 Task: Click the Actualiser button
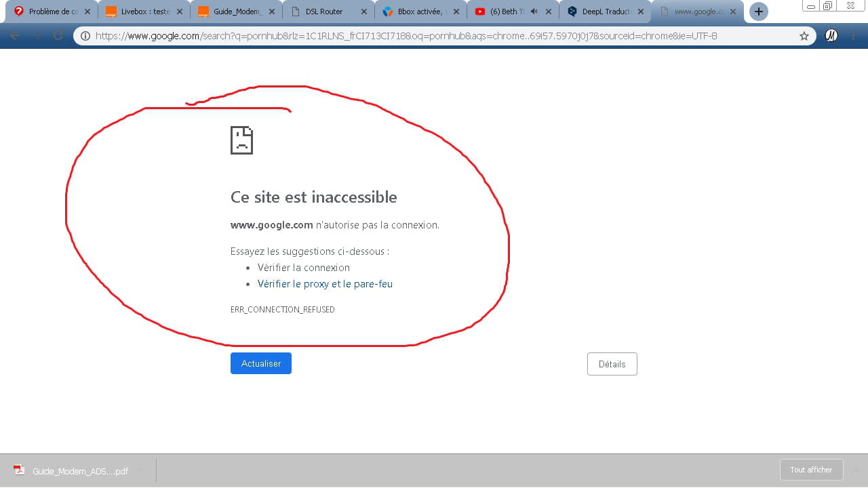260,363
